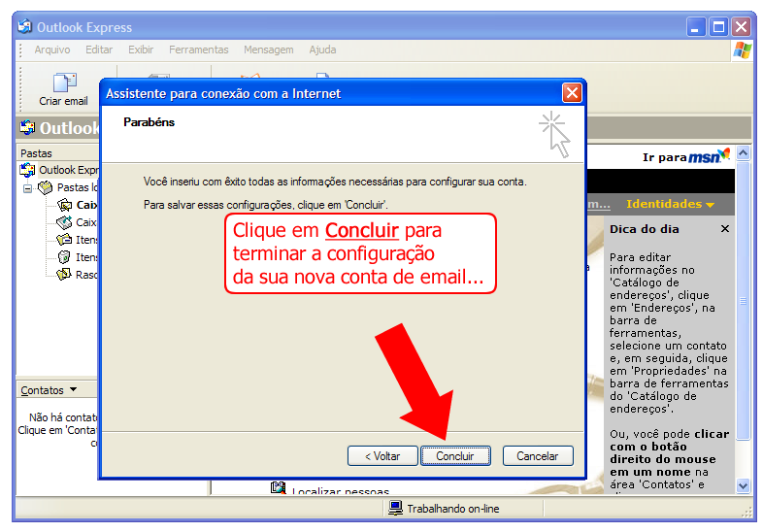Viewport: 763px width, 532px height.
Task: Open the Caixa de saída outbox icon
Action: (64, 222)
